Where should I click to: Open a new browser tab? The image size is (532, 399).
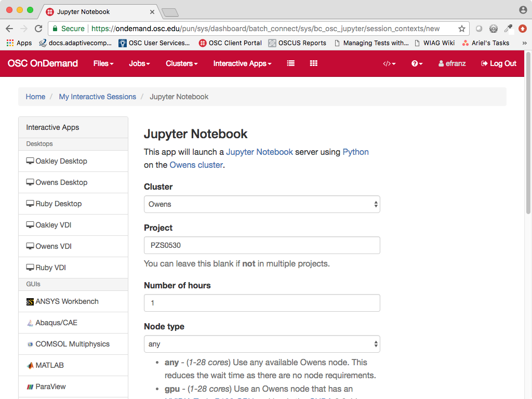170,13
